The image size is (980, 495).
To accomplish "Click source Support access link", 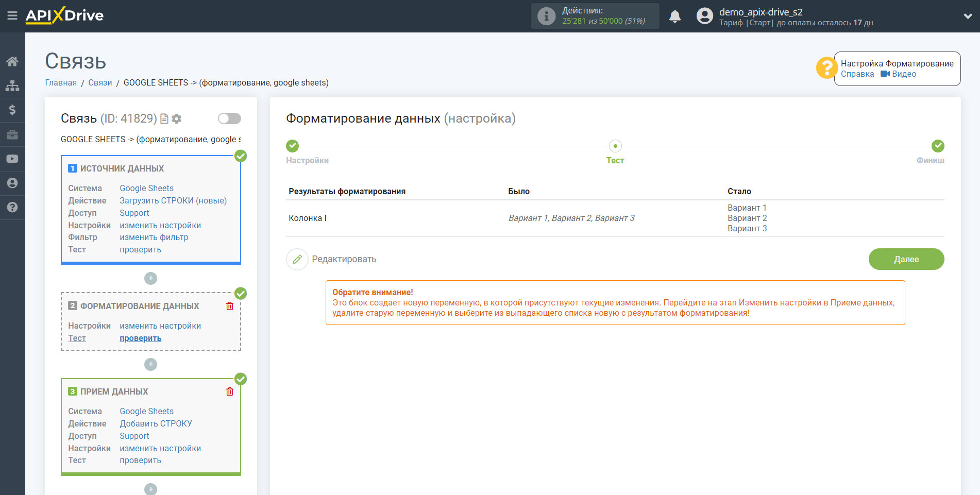I will coord(134,213).
